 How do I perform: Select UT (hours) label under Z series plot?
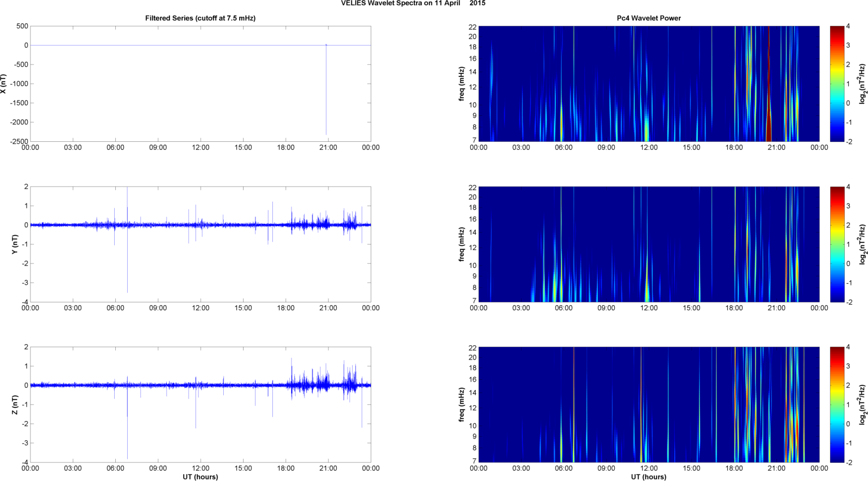[x=200, y=476]
